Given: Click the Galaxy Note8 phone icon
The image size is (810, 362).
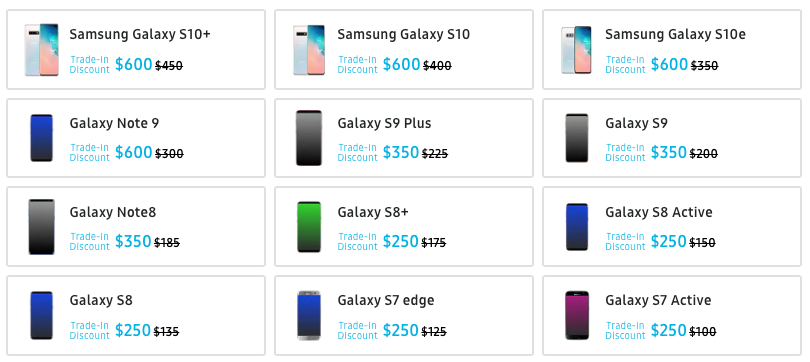Looking at the screenshot, I should tap(41, 227).
